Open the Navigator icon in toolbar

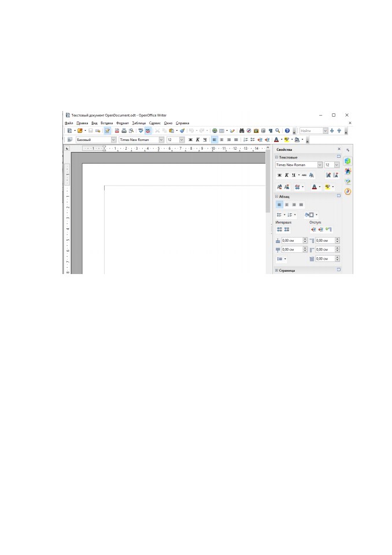[x=249, y=131]
